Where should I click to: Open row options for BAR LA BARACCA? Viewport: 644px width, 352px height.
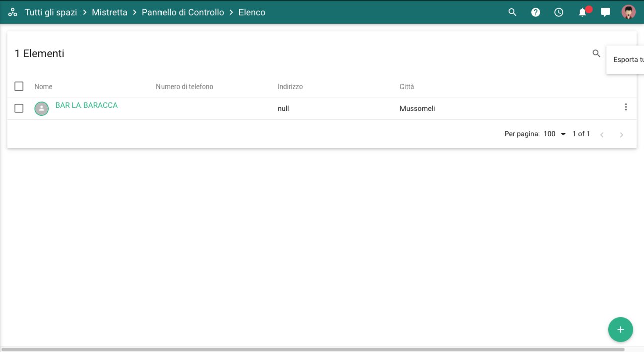coord(626,107)
